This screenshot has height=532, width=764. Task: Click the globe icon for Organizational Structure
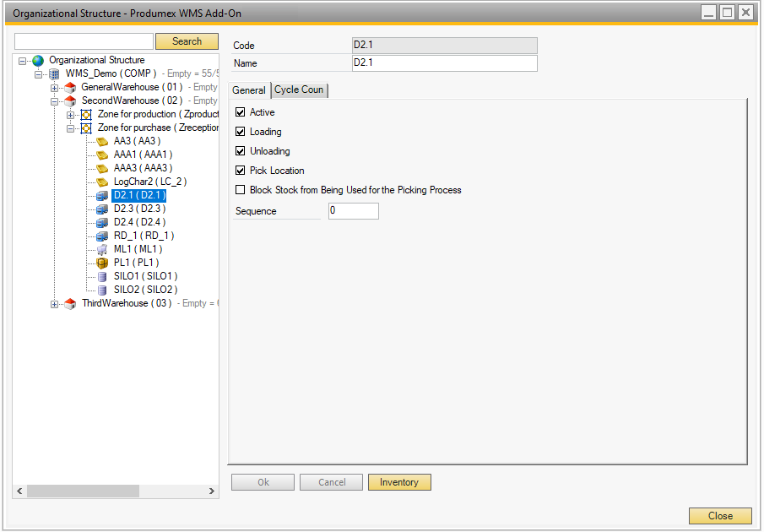coord(38,61)
